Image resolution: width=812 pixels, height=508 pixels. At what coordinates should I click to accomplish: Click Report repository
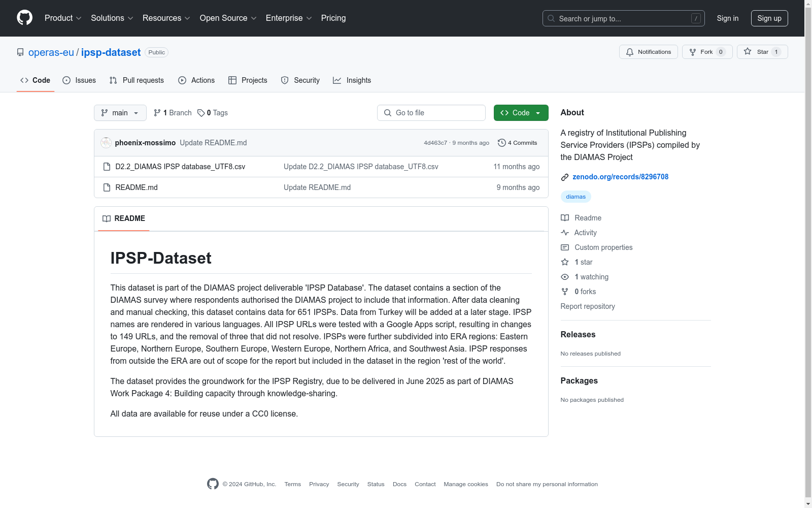click(588, 306)
